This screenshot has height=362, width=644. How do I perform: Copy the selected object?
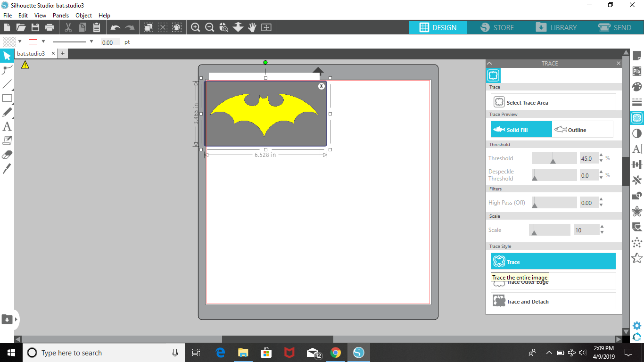click(83, 27)
